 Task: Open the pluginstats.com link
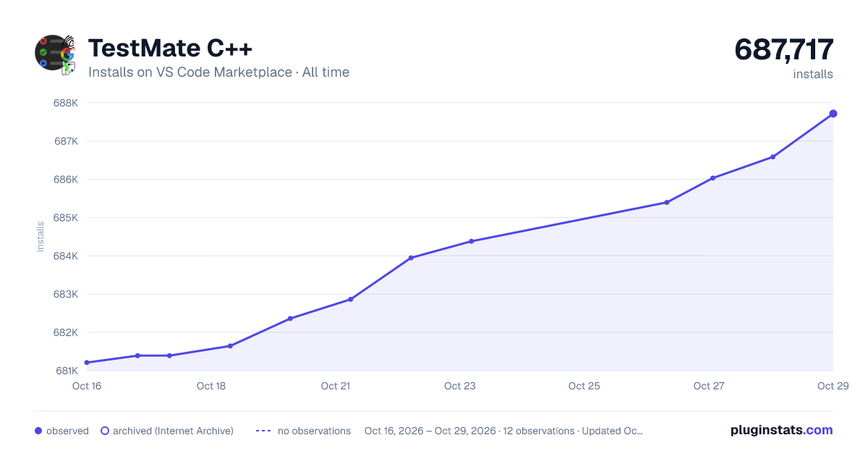click(x=782, y=430)
